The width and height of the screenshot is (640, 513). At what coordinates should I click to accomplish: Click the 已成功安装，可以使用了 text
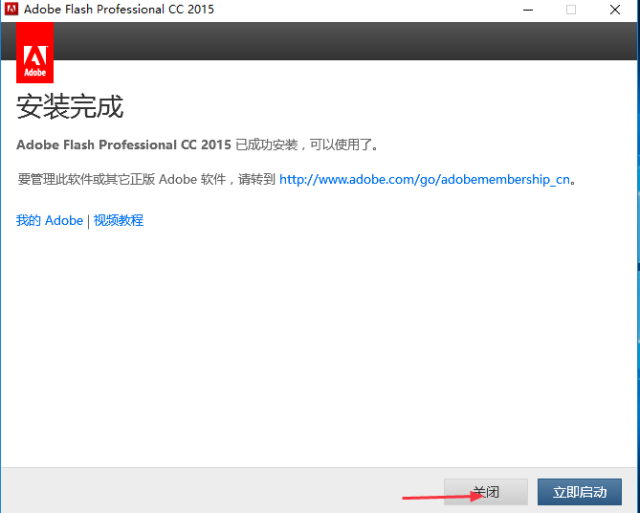click(x=307, y=145)
